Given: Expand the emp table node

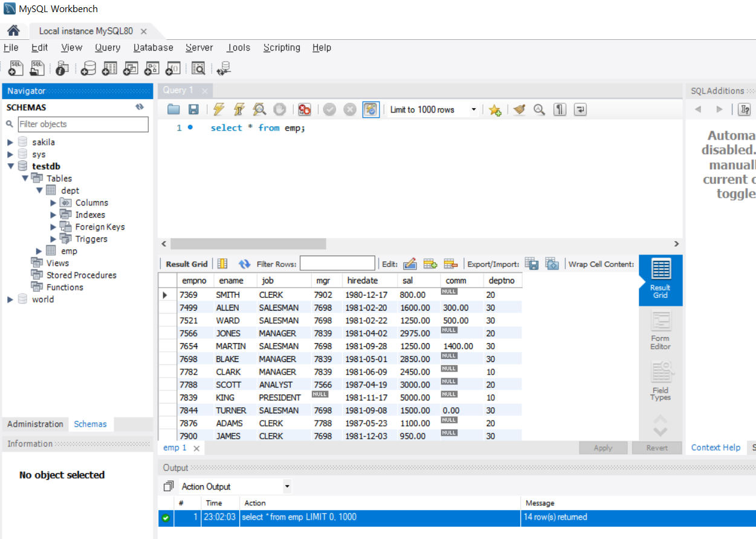Looking at the screenshot, I should [x=39, y=251].
